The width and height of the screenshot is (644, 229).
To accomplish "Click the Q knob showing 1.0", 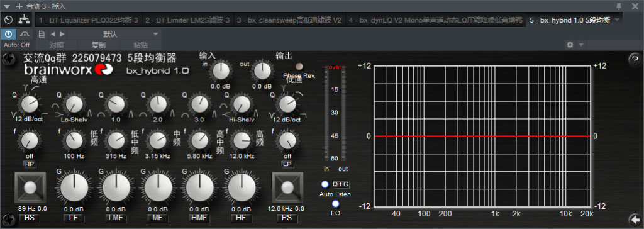I will coord(116,104).
